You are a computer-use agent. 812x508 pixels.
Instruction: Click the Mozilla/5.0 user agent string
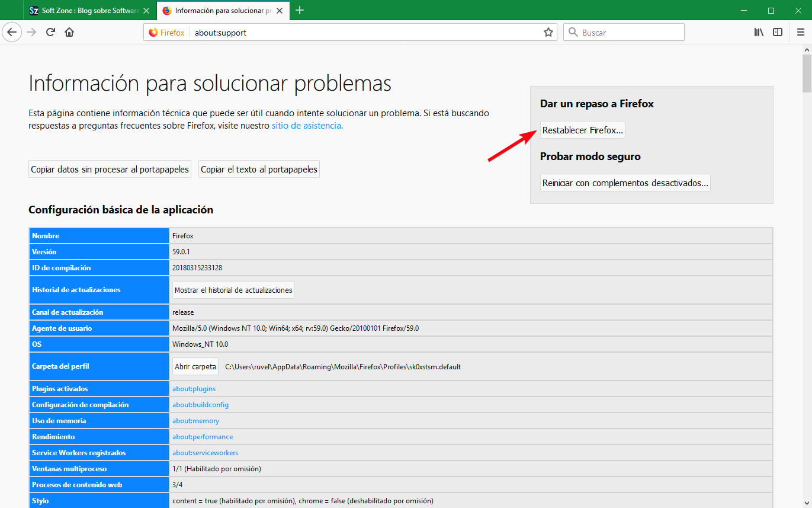click(296, 328)
